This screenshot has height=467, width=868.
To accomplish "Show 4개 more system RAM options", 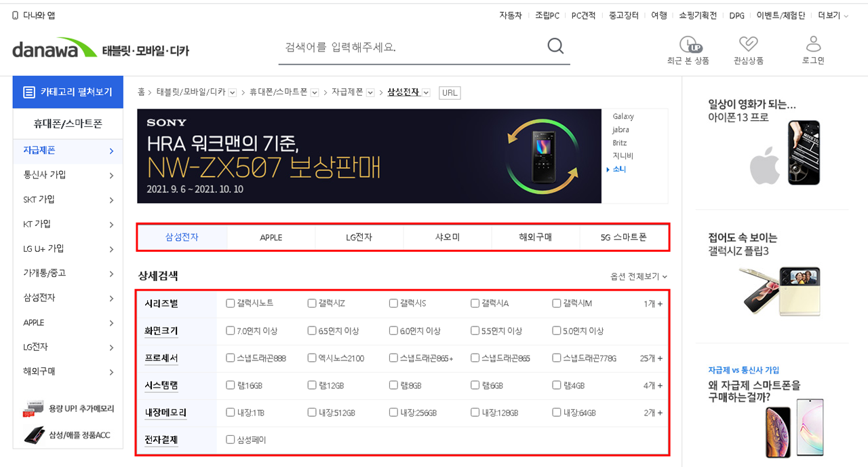I will pos(653,386).
